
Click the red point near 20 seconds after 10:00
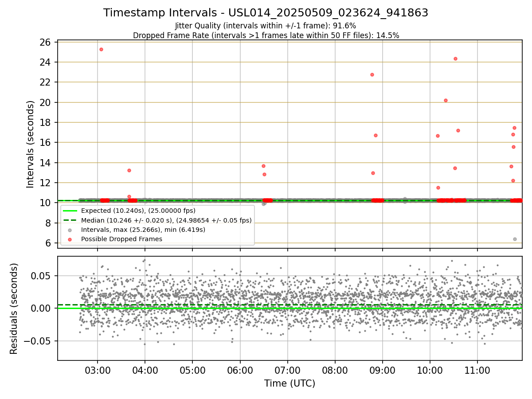coord(446,100)
